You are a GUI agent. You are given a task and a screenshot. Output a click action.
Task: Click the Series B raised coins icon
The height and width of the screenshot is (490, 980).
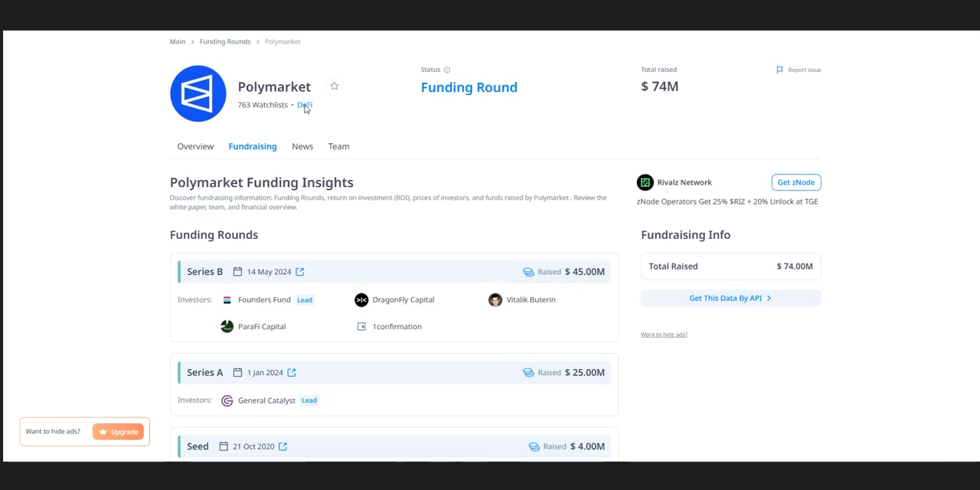528,272
